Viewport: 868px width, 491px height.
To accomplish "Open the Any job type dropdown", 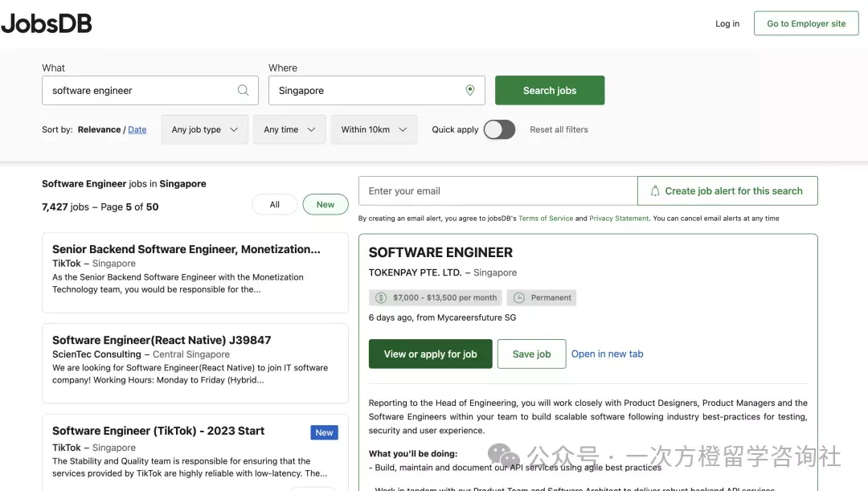I will pos(205,129).
